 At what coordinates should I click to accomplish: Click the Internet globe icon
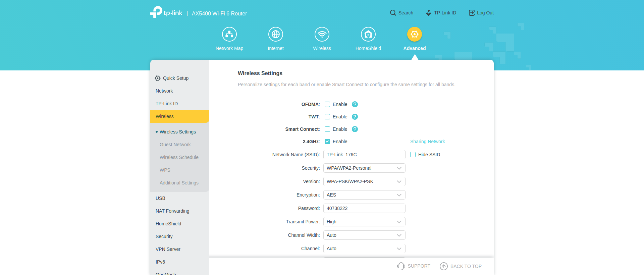coord(275,34)
